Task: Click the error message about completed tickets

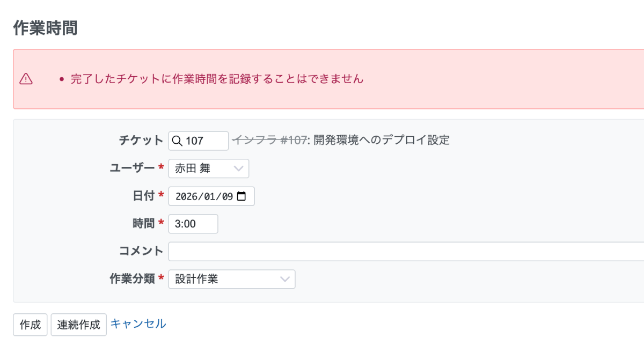Action: 217,79
